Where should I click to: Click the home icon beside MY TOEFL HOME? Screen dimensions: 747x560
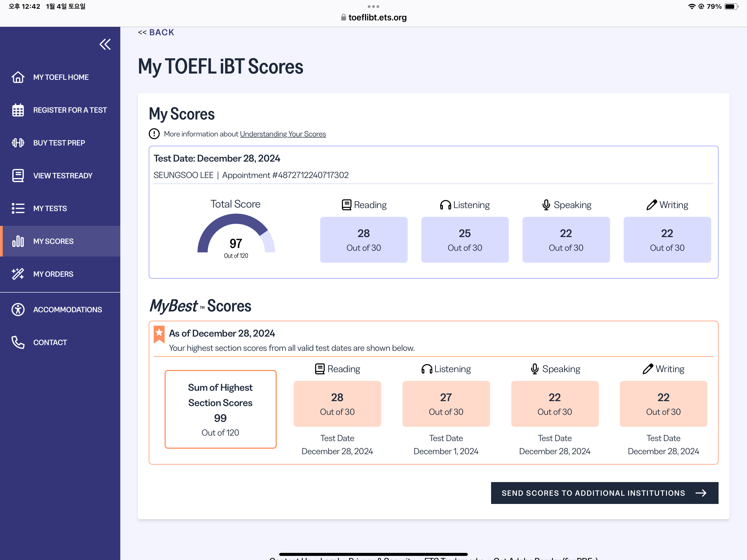tap(18, 77)
